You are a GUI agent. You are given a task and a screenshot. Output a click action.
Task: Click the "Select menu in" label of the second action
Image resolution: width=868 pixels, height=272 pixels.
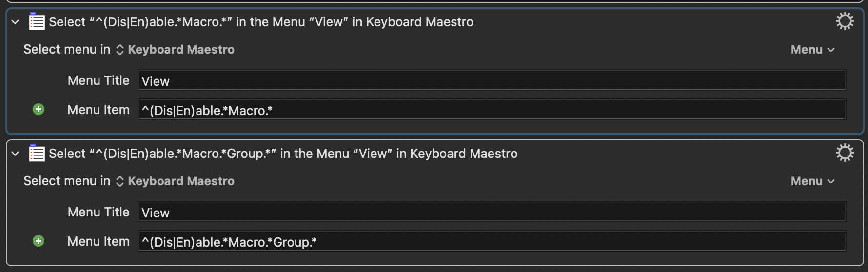click(67, 181)
